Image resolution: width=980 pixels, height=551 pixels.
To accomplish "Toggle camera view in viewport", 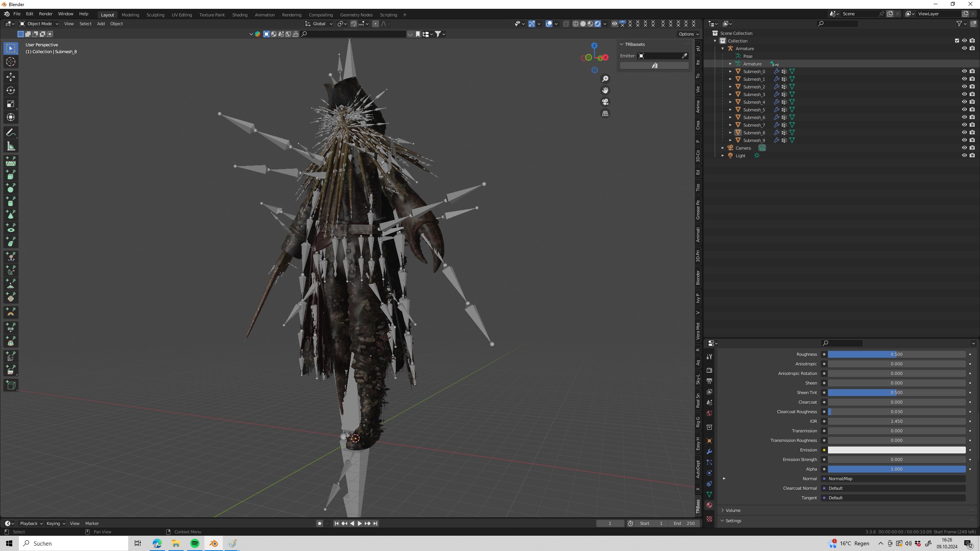I will [605, 102].
